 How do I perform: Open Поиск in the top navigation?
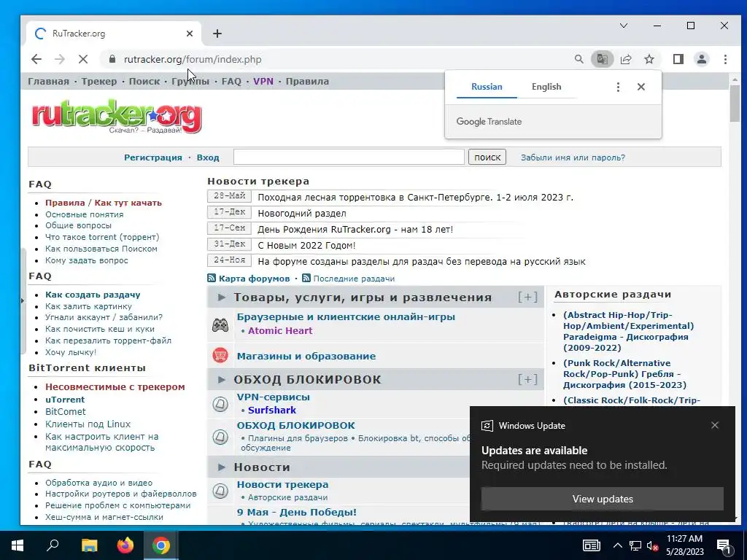point(144,81)
